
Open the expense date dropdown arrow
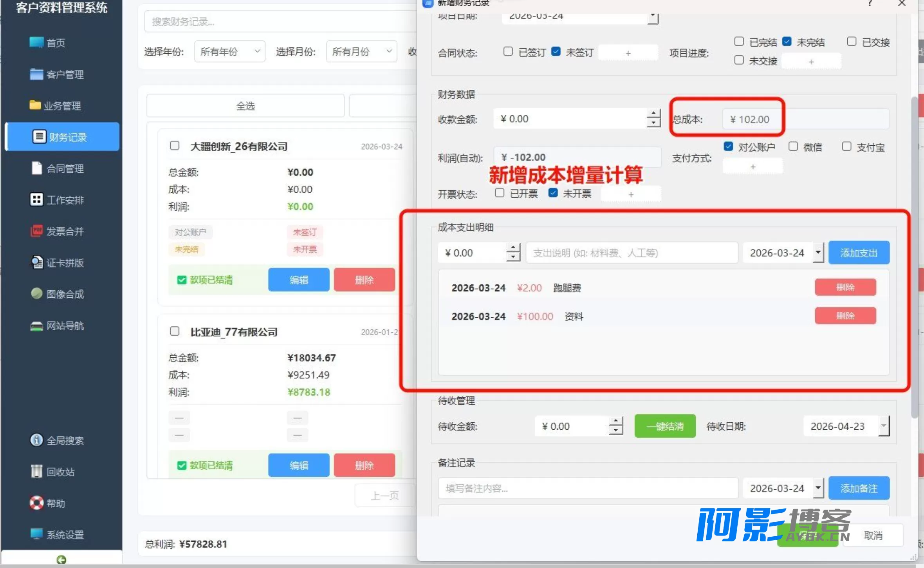pos(818,253)
